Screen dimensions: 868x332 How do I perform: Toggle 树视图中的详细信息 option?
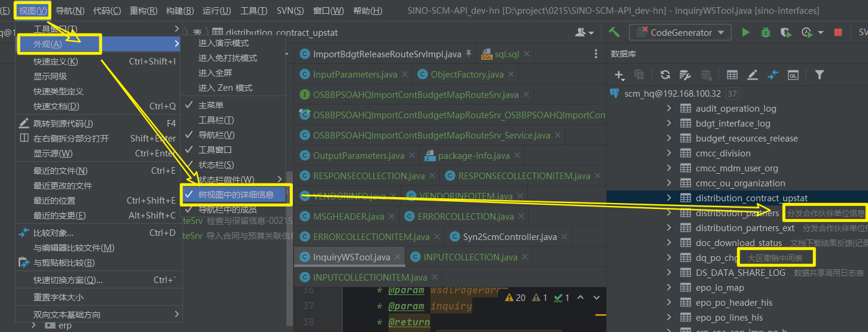click(236, 195)
